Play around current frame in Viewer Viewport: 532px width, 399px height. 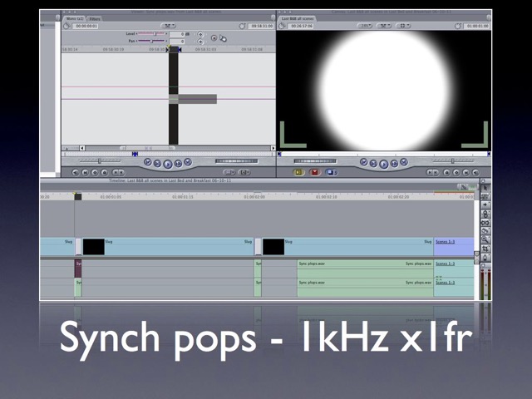point(179,164)
